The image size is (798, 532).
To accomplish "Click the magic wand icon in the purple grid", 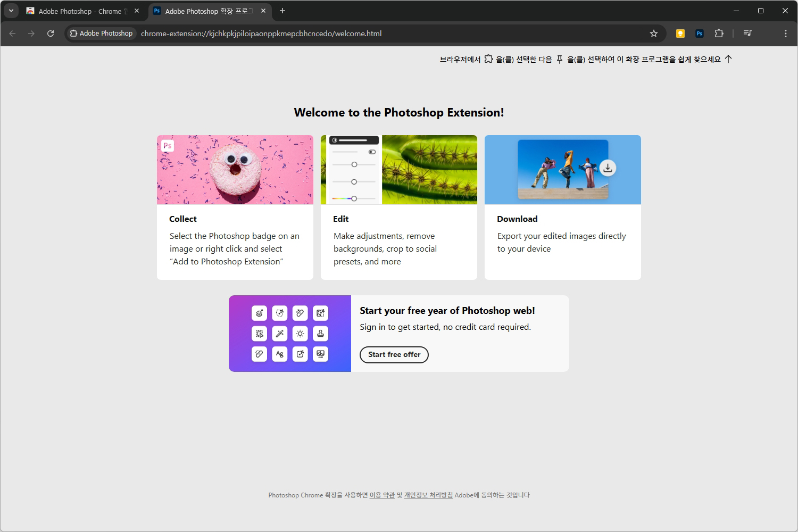I will [280, 334].
